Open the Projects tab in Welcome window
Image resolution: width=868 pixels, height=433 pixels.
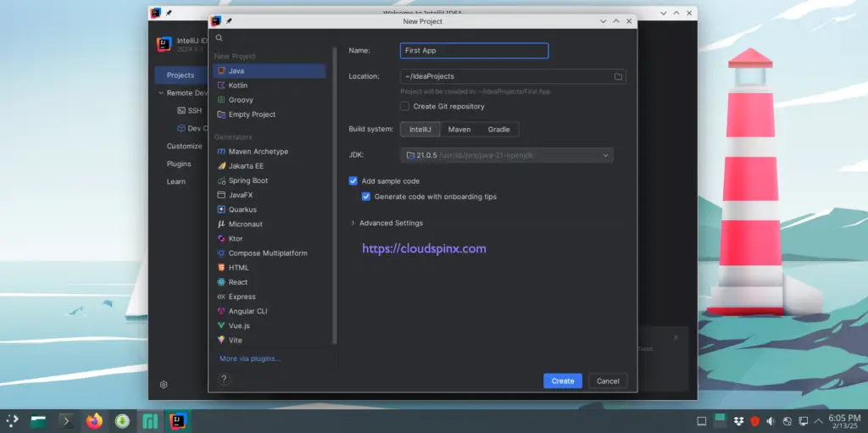tap(181, 75)
